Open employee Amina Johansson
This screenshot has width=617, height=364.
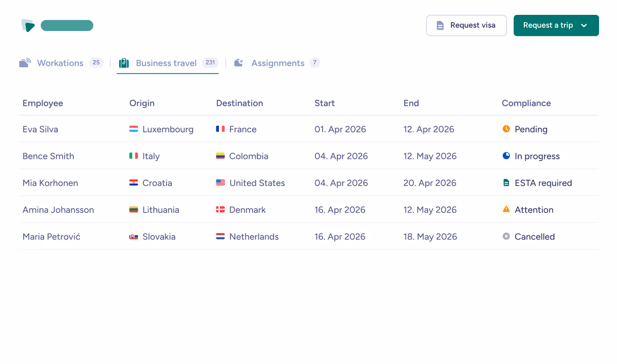click(x=58, y=209)
